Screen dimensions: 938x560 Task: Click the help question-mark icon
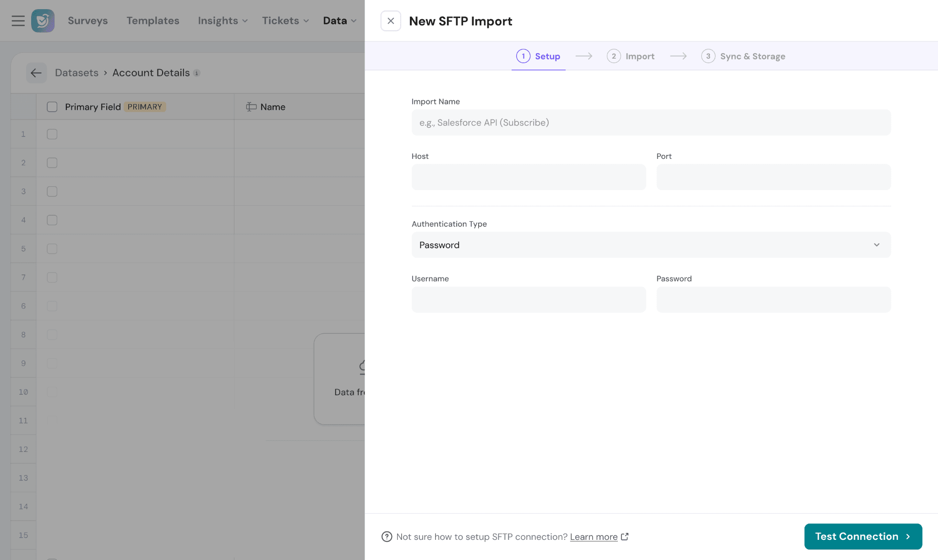[x=387, y=537]
